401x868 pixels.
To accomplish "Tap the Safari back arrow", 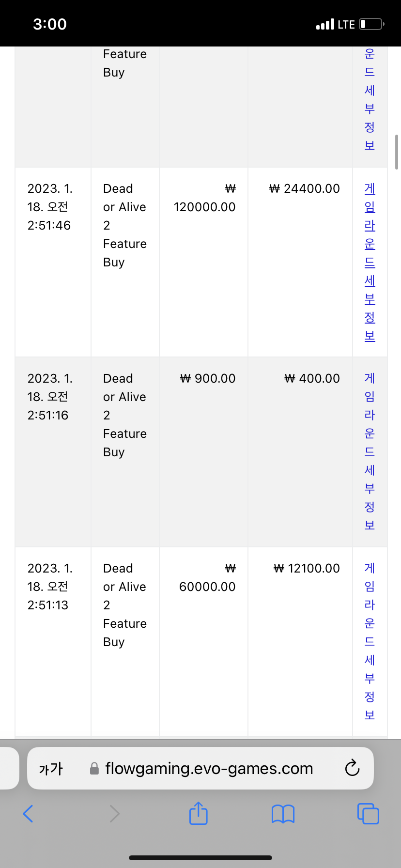I will (x=28, y=814).
